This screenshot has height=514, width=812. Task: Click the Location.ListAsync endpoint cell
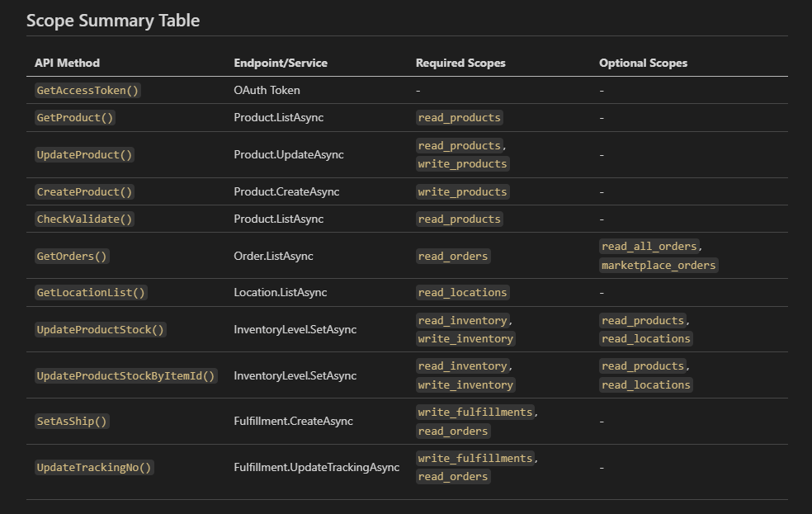[x=278, y=292]
